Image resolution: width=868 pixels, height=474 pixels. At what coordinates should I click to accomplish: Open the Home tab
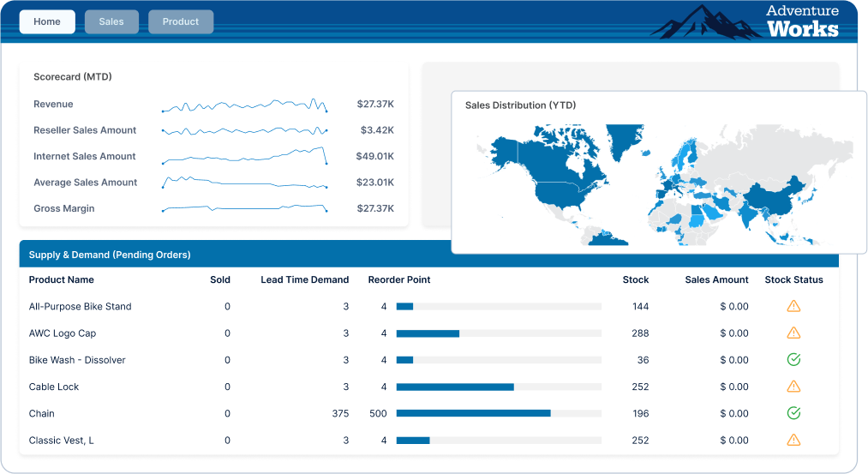pyautogui.click(x=47, y=21)
